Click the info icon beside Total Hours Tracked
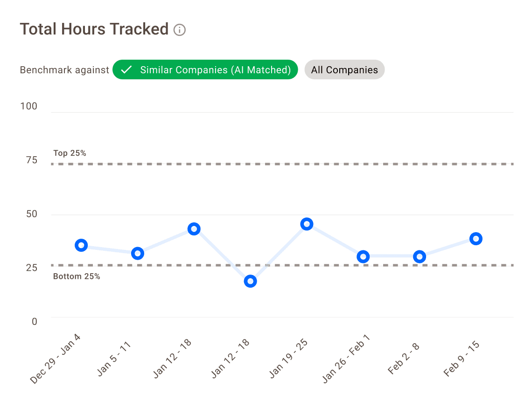532x400 pixels. (x=180, y=30)
